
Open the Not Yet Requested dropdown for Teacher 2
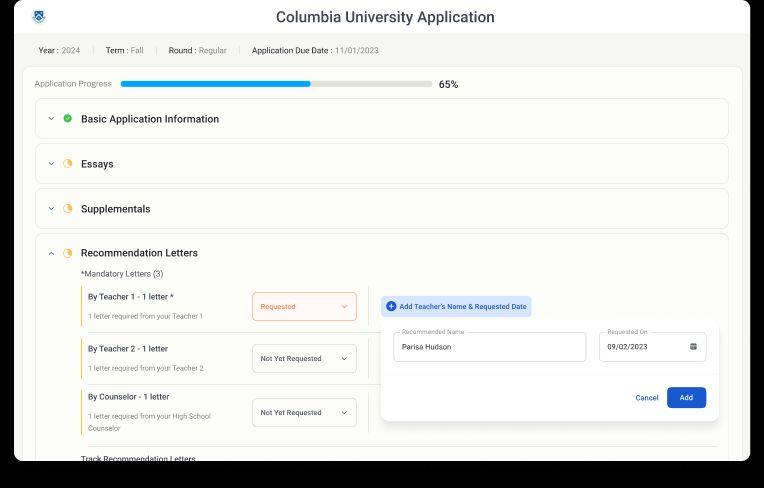(x=305, y=358)
